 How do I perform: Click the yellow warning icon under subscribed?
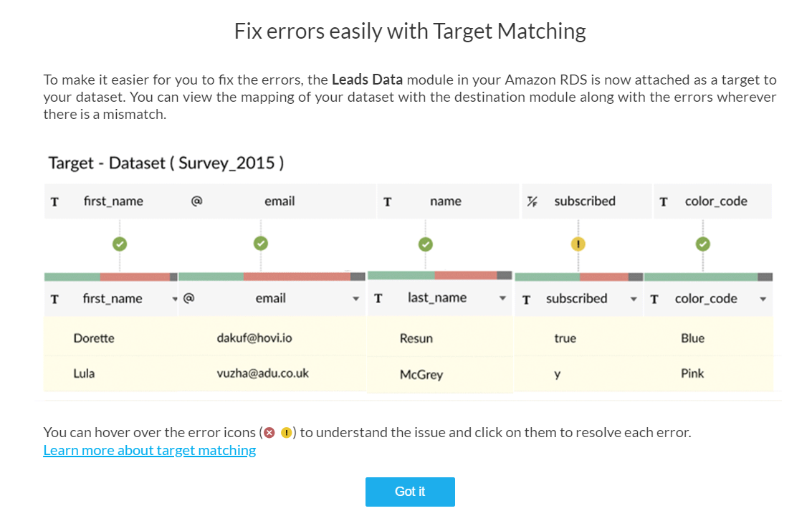coord(578,244)
